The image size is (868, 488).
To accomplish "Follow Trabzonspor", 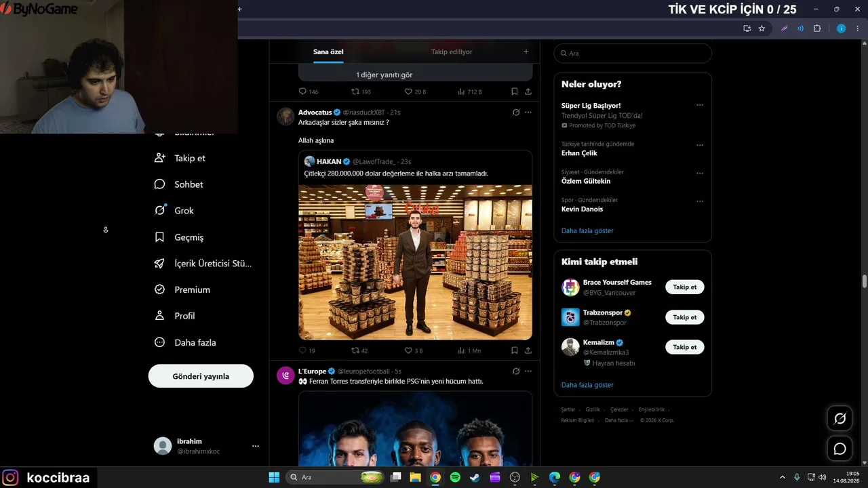I will coord(685,317).
